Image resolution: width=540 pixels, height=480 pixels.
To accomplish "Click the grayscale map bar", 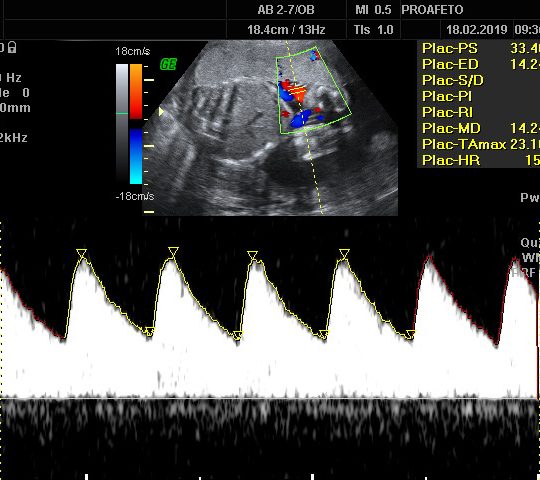I will coord(122,122).
